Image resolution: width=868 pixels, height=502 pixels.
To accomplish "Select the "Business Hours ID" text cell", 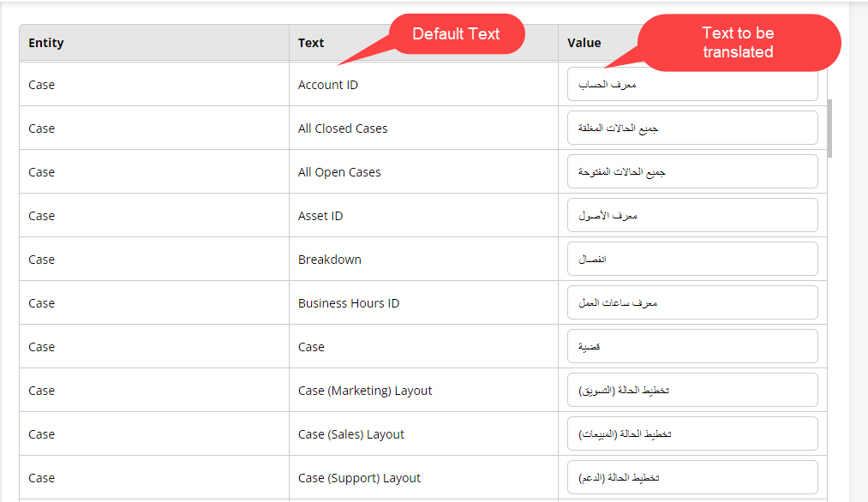I will [349, 303].
